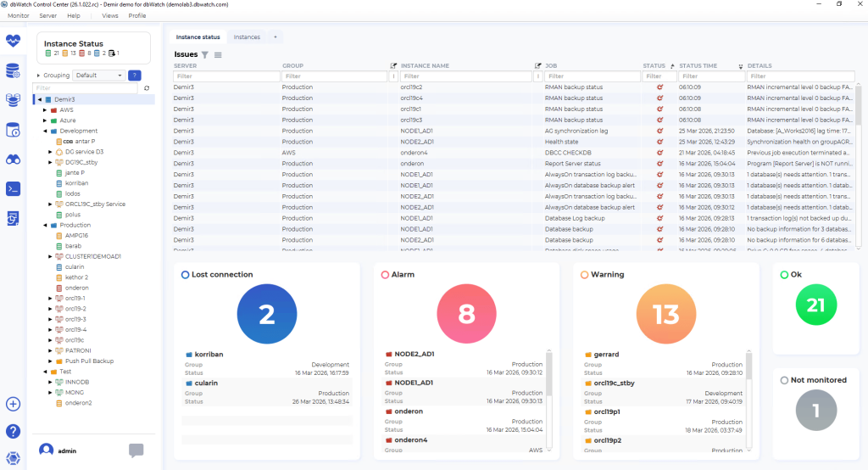Image resolution: width=868 pixels, height=470 pixels.
Task: Toggle the Lost connection radio circle
Action: click(x=186, y=274)
